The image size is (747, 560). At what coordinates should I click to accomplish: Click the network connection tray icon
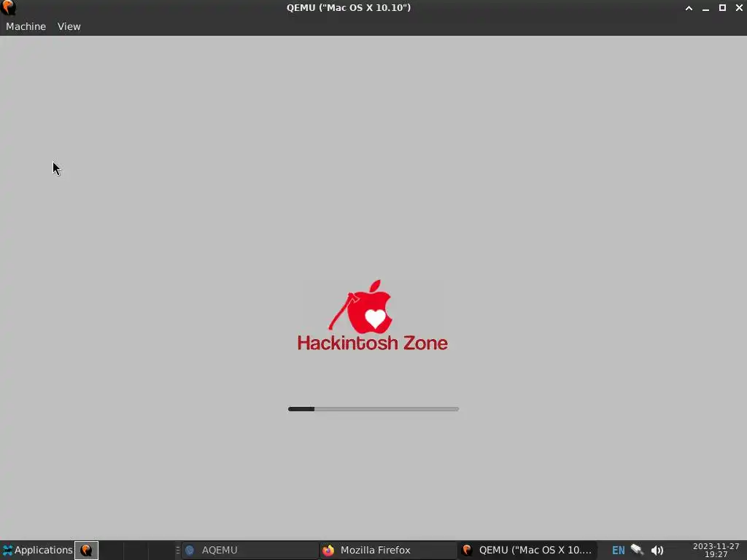coord(637,550)
